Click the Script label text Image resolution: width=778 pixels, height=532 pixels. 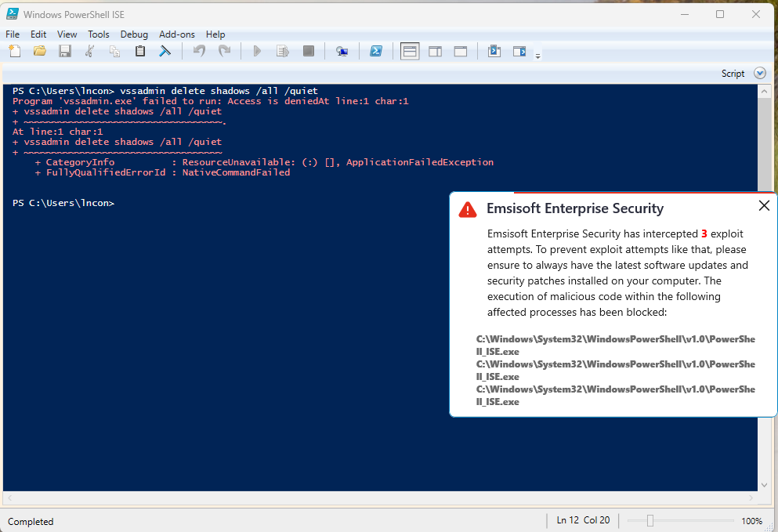tap(733, 74)
